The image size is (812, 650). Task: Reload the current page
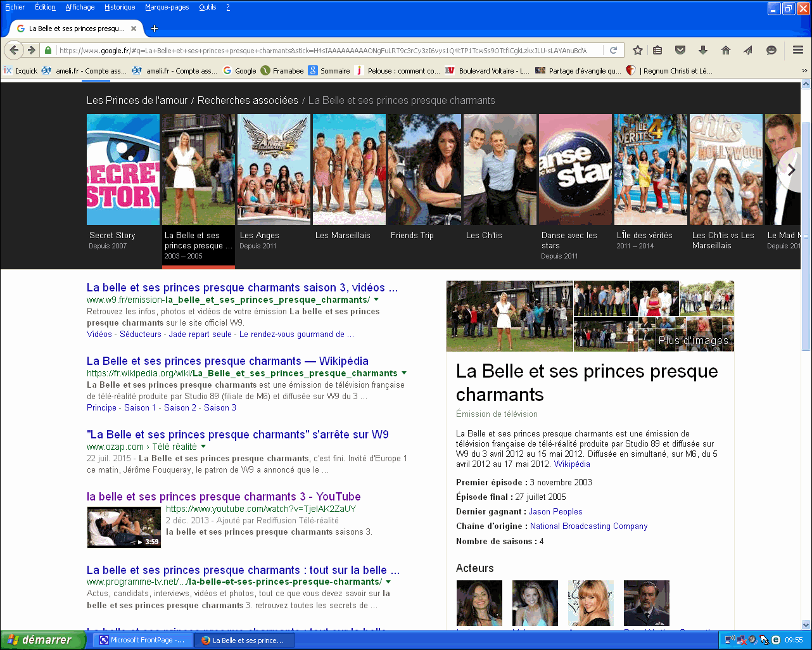point(613,50)
